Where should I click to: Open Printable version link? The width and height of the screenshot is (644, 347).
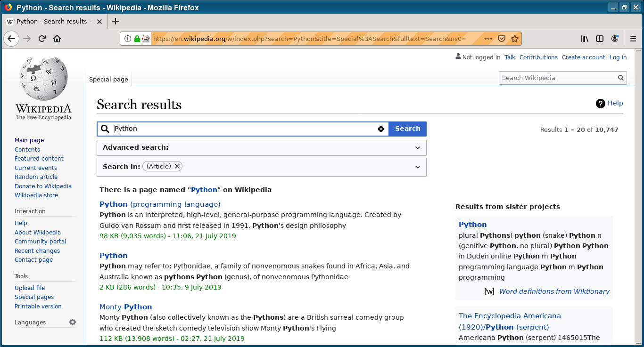coord(38,307)
